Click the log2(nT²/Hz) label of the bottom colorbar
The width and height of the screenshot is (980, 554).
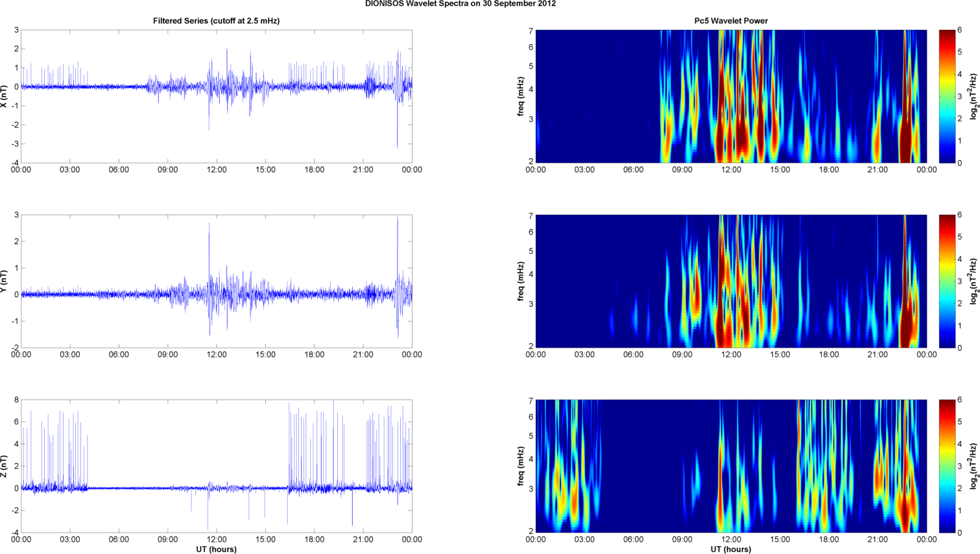click(974, 466)
